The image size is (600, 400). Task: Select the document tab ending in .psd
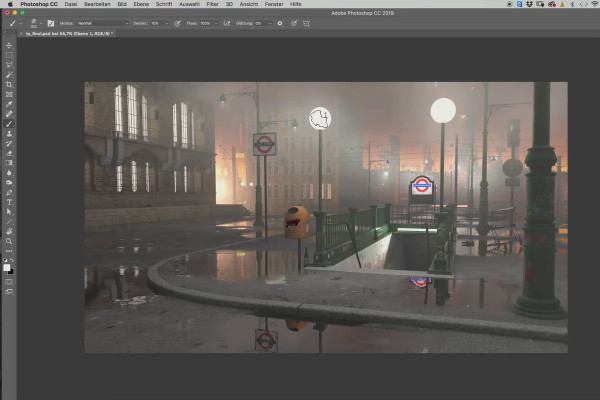click(x=68, y=34)
